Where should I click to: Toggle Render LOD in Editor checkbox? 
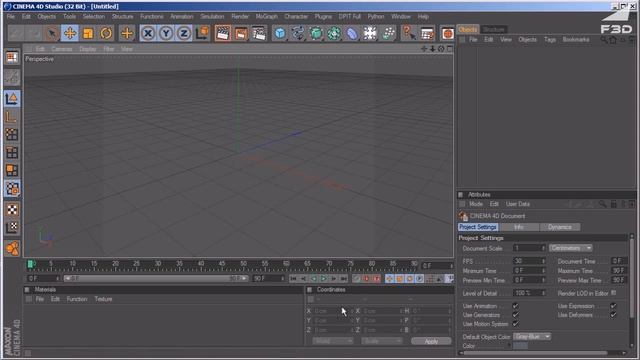(x=613, y=293)
